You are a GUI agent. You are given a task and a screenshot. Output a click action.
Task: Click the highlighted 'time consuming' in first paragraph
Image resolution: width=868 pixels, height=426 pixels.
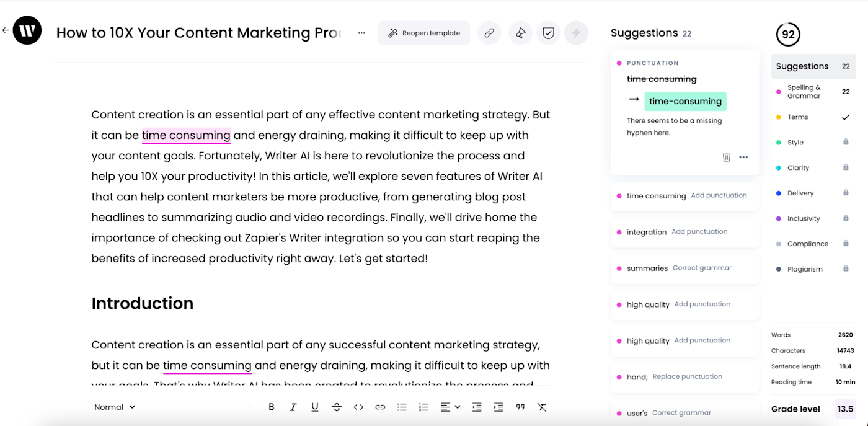point(186,135)
